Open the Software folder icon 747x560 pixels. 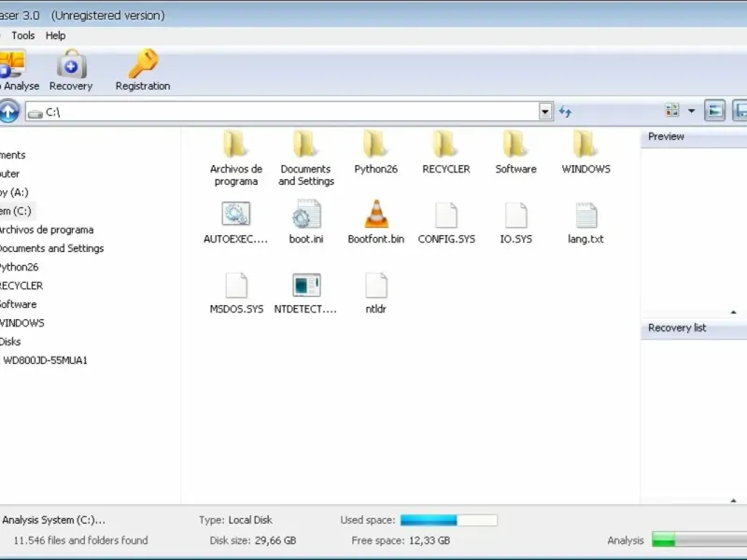click(x=515, y=144)
